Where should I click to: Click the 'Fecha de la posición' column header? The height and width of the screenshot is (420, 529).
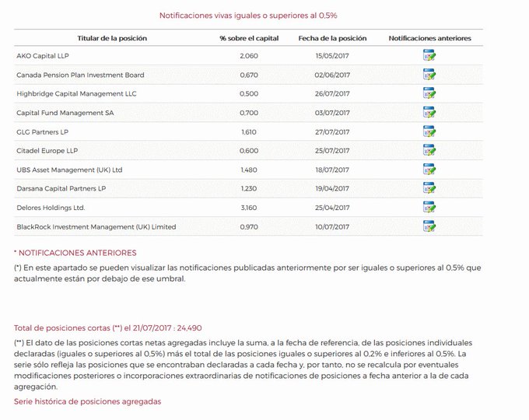click(x=332, y=38)
